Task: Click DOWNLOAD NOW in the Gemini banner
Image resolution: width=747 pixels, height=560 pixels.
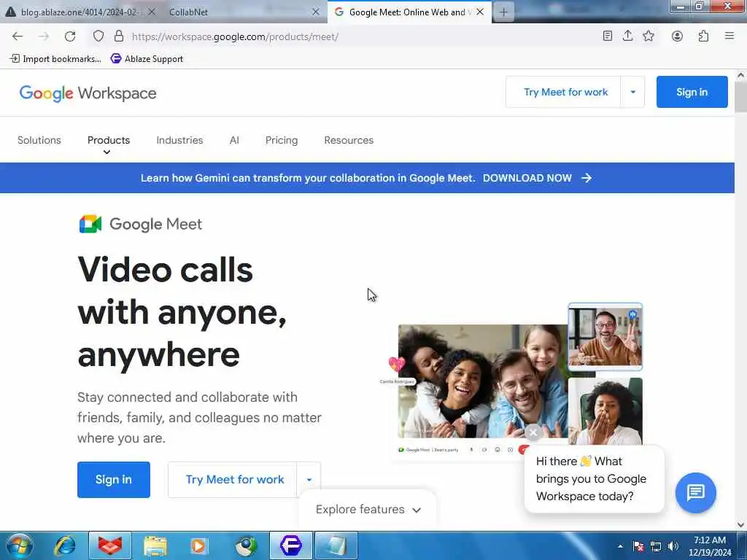Action: point(527,178)
